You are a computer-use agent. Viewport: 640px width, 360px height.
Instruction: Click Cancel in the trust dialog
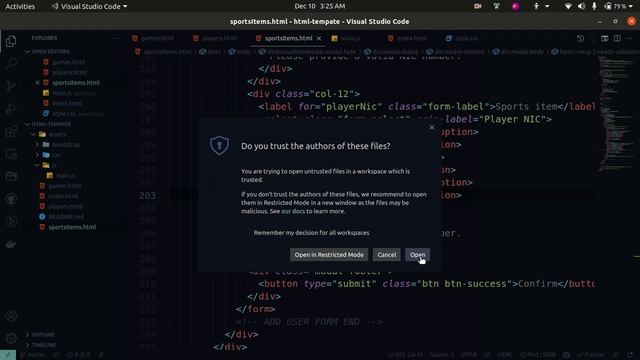point(387,255)
